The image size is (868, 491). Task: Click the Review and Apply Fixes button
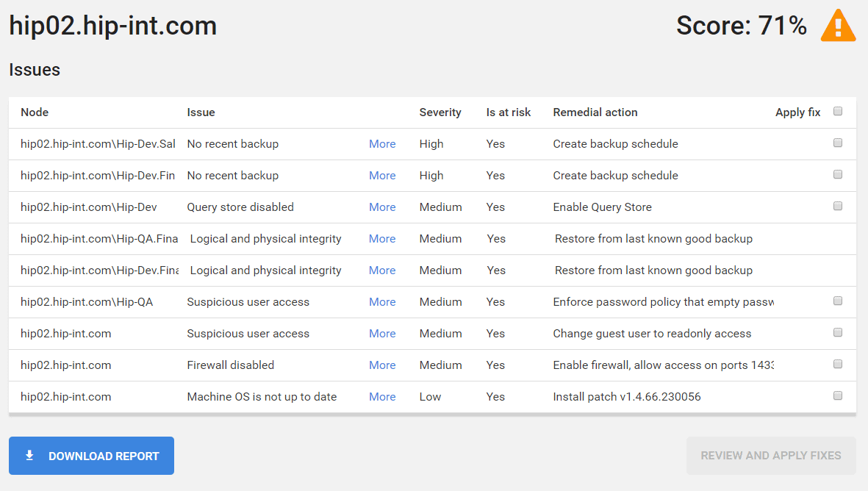(x=770, y=456)
